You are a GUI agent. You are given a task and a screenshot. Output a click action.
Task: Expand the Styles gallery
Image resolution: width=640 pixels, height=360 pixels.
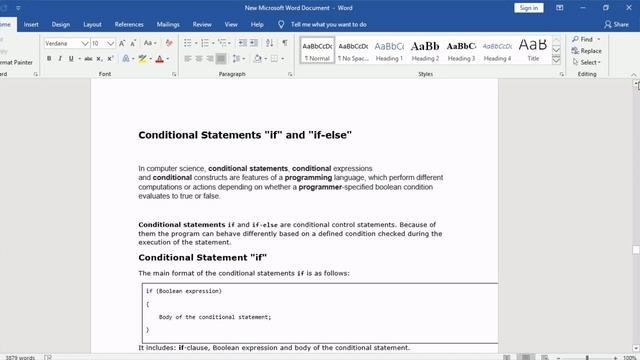(556, 60)
